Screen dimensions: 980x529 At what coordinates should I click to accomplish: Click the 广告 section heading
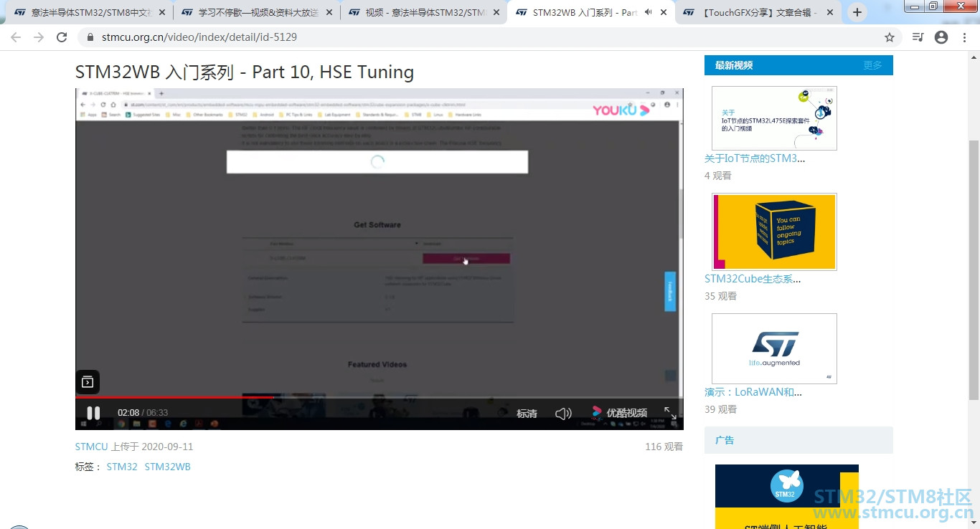(x=725, y=440)
